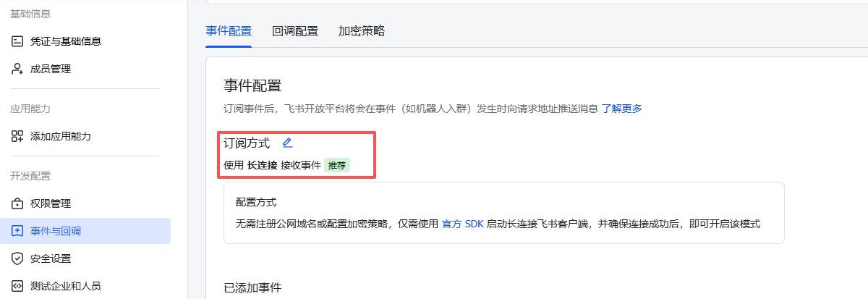Screen dimensions: 868x299
Task: Click the green 推荐 badge
Action: (x=337, y=165)
